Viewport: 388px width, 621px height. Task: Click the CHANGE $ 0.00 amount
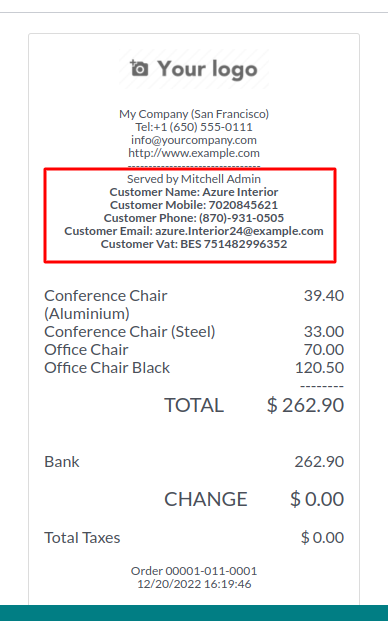tap(317, 499)
